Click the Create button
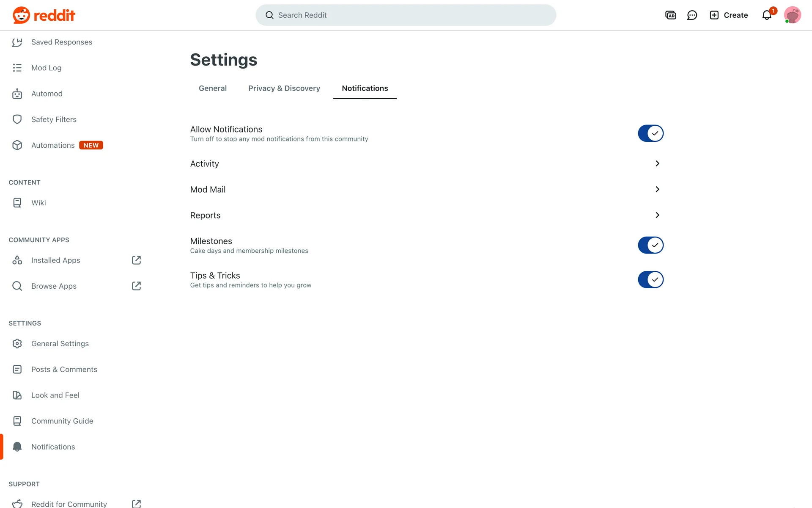This screenshot has width=812, height=508. pyautogui.click(x=729, y=15)
